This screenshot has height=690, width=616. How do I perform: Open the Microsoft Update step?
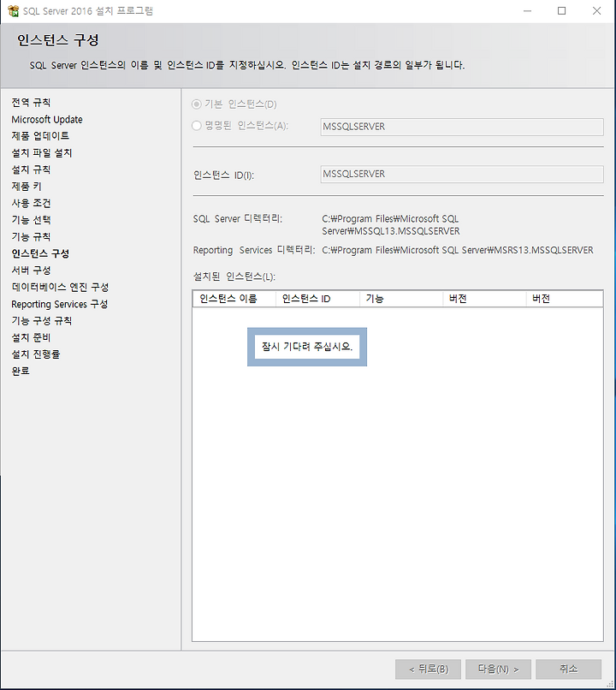point(47,119)
